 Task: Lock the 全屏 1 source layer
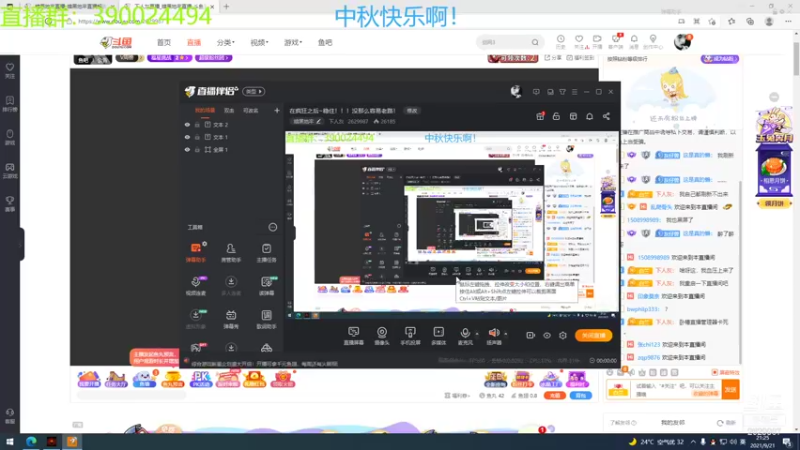[x=197, y=149]
